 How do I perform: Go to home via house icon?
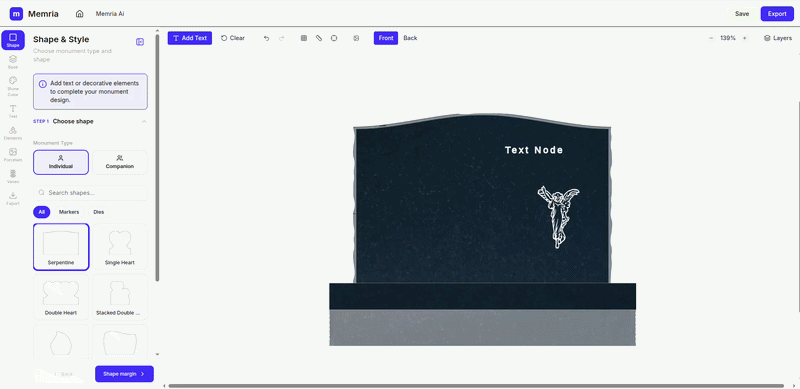coord(80,14)
